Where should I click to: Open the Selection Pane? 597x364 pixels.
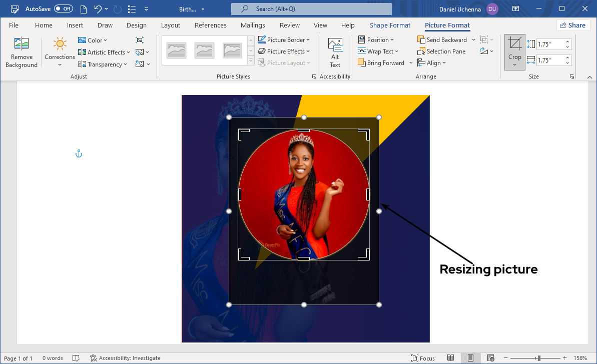tap(441, 51)
